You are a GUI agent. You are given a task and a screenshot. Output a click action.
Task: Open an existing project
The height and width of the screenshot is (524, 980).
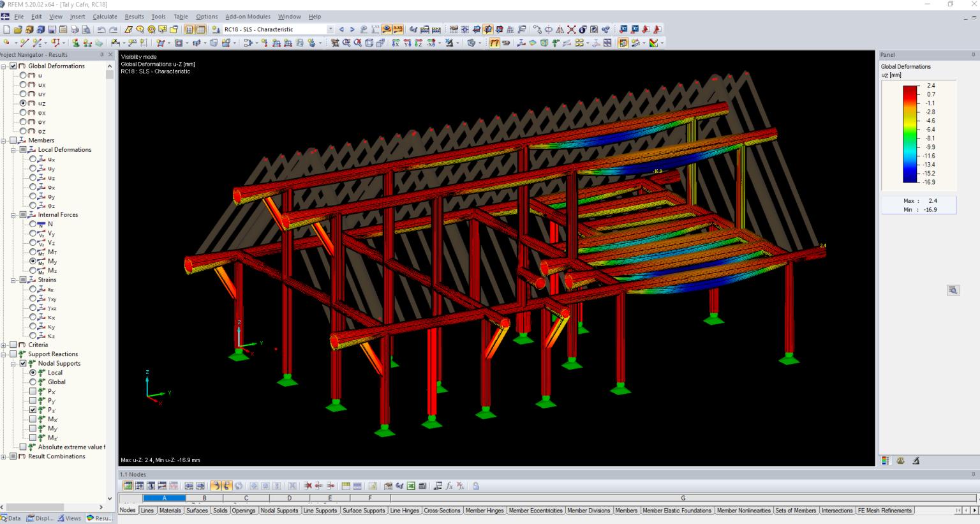click(19, 29)
